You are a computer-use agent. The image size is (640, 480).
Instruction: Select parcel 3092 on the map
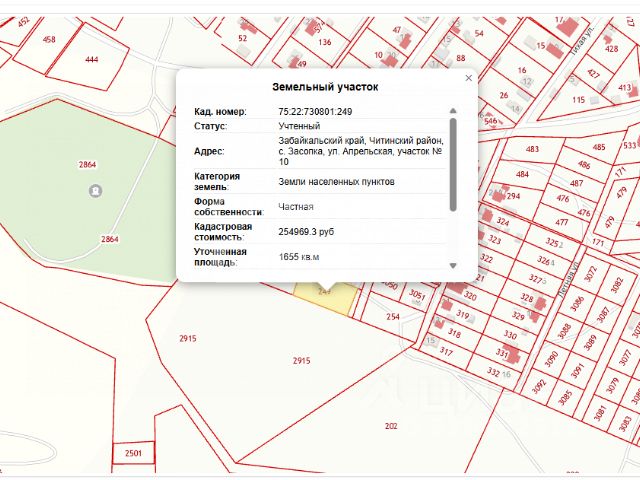coord(539,386)
